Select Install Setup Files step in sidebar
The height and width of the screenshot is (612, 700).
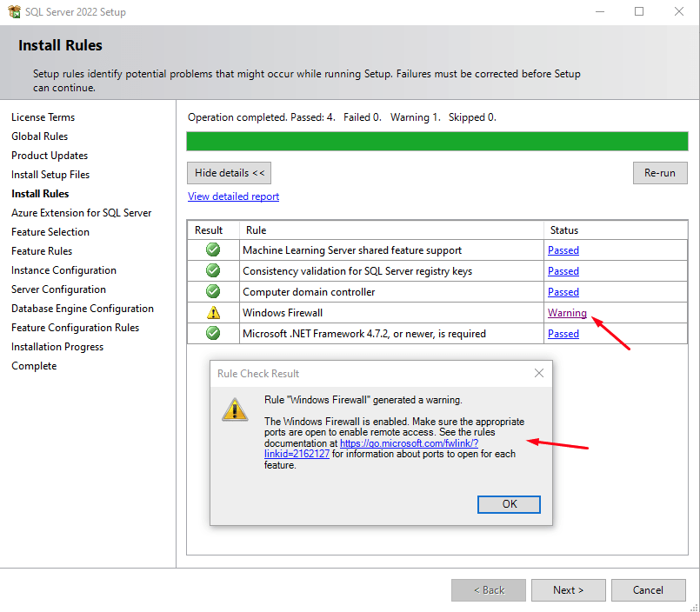click(50, 175)
